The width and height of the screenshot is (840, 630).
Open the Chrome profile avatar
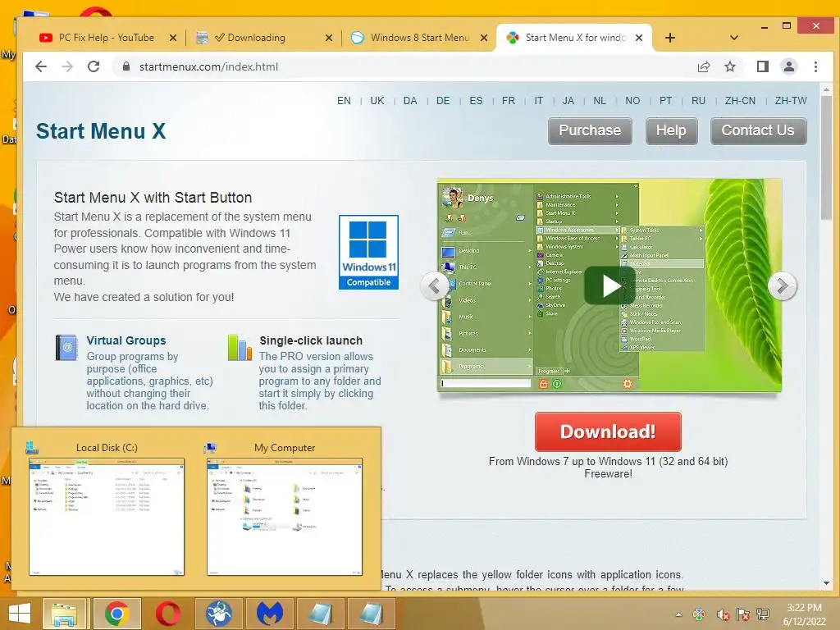click(x=788, y=66)
